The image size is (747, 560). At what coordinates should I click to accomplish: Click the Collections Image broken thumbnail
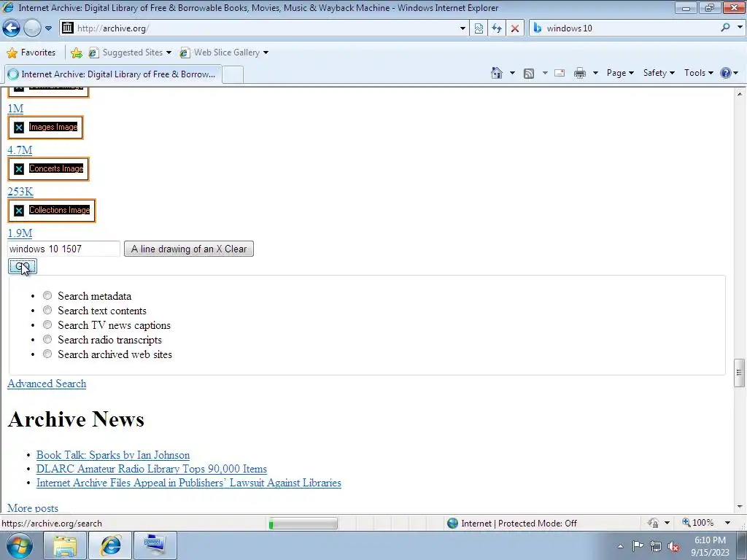52,210
